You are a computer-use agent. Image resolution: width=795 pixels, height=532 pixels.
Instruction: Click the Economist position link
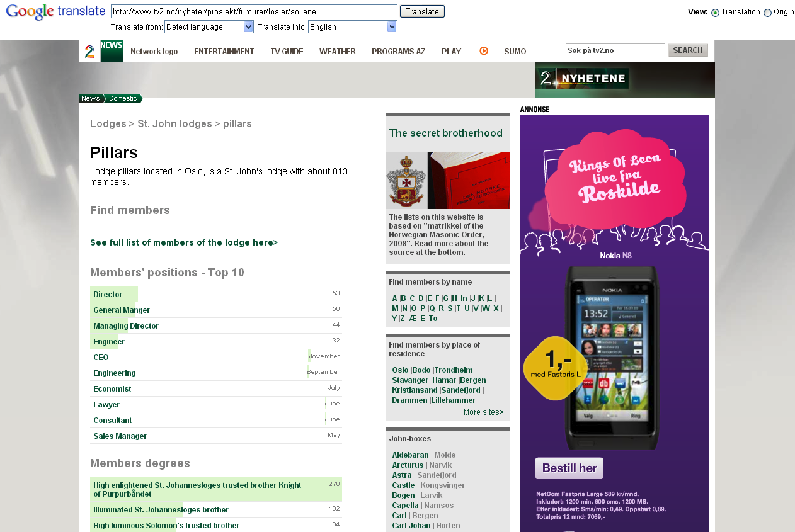click(x=112, y=389)
